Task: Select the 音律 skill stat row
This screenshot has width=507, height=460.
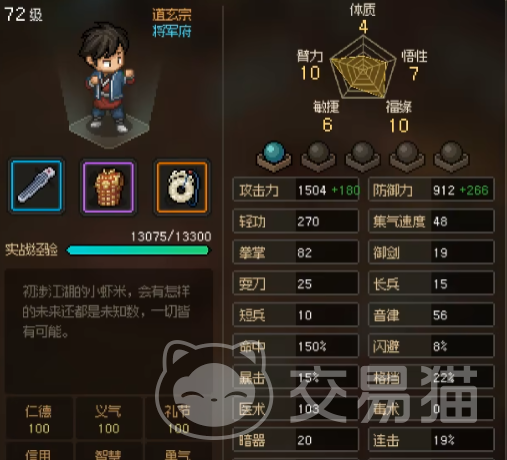Action: coord(431,315)
